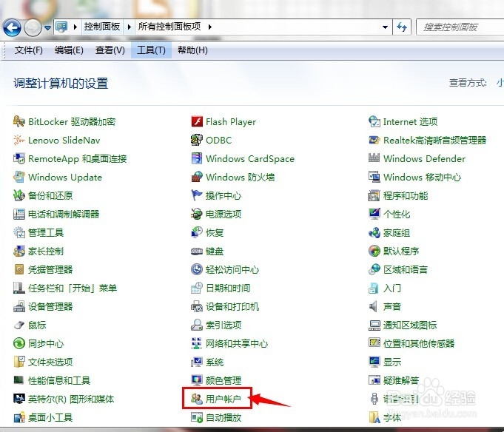Click the Flash Player icon
504x432 pixels.
[197, 122]
